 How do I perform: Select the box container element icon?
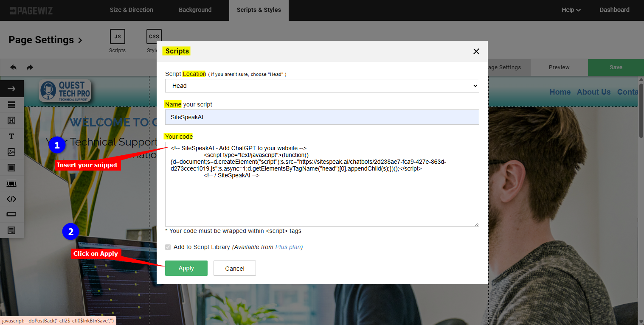coord(11,168)
